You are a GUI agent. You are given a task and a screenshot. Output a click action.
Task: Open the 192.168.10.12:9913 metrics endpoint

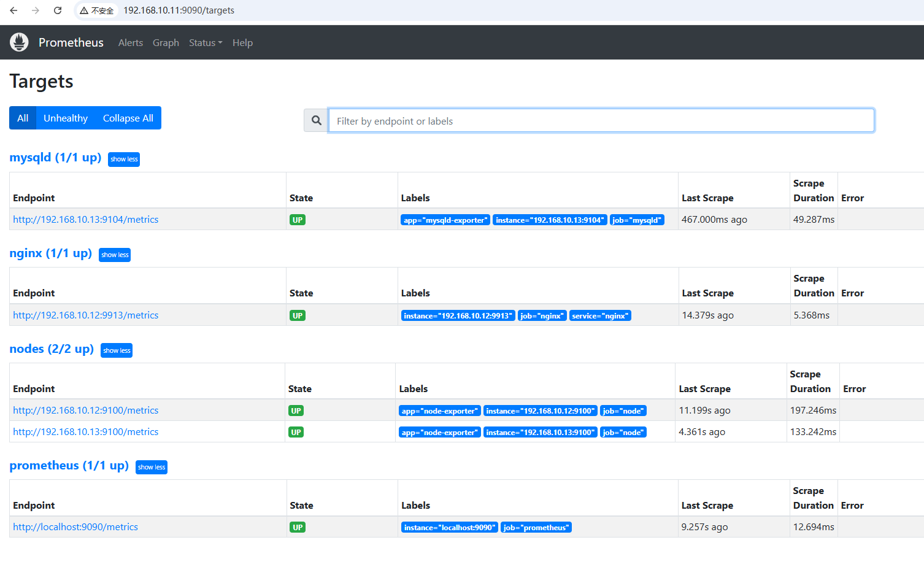[85, 315]
